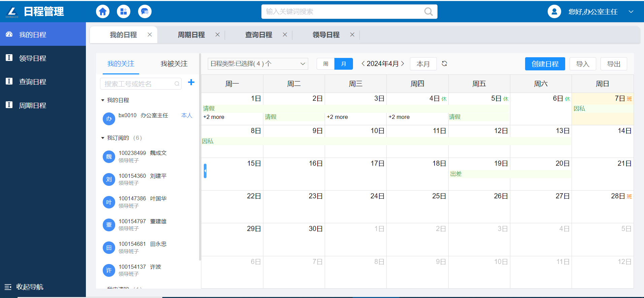Go to the home page icon
Image resolution: width=644 pixels, height=298 pixels.
click(x=103, y=11)
